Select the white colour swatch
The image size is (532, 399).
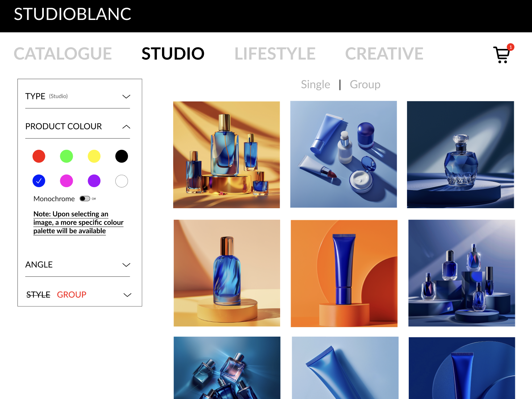(122, 181)
